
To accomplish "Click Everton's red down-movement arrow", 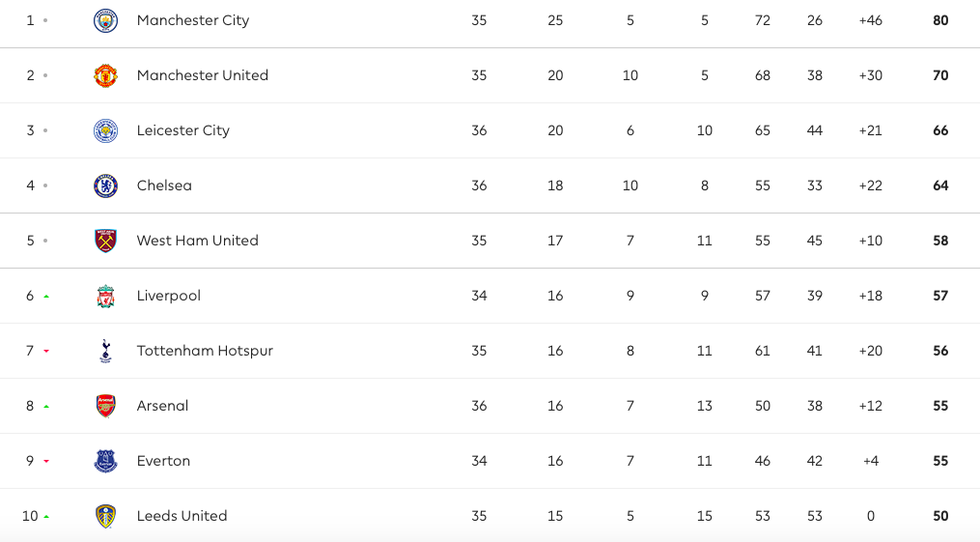I will tap(46, 462).
